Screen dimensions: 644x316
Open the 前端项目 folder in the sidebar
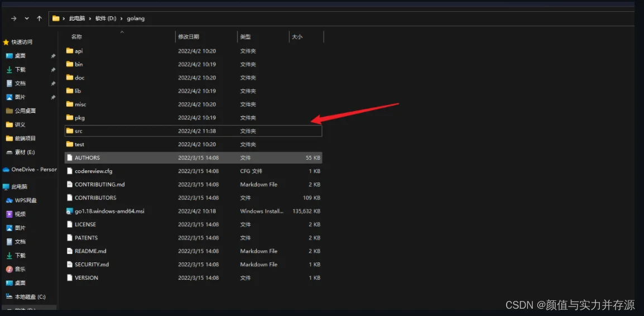pos(25,138)
